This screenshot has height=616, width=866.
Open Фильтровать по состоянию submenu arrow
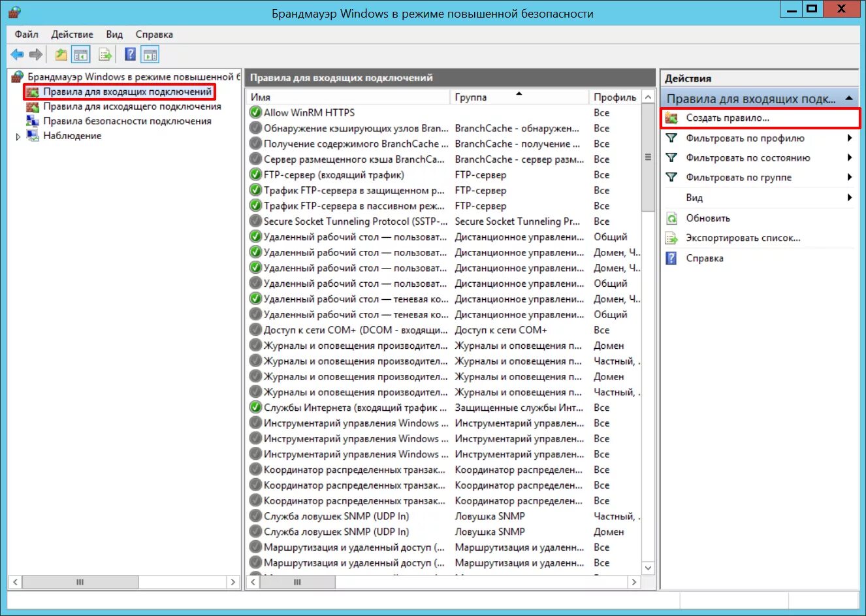click(850, 158)
